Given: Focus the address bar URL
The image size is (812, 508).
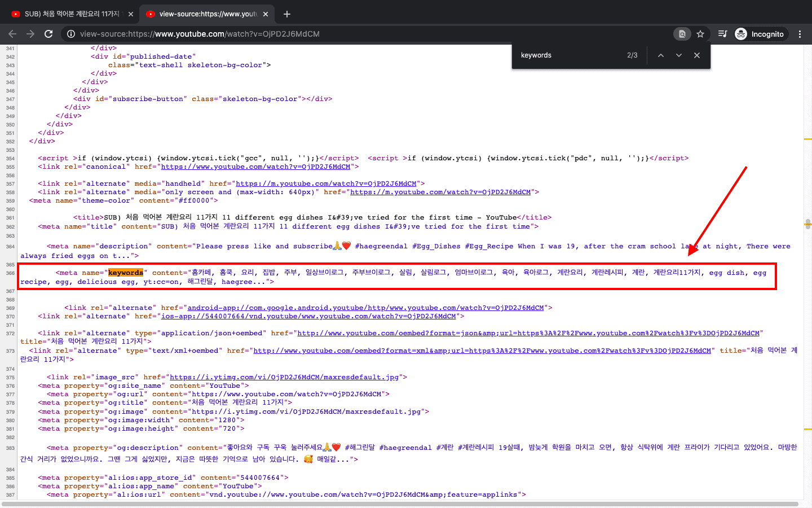Looking at the screenshot, I should coord(200,34).
